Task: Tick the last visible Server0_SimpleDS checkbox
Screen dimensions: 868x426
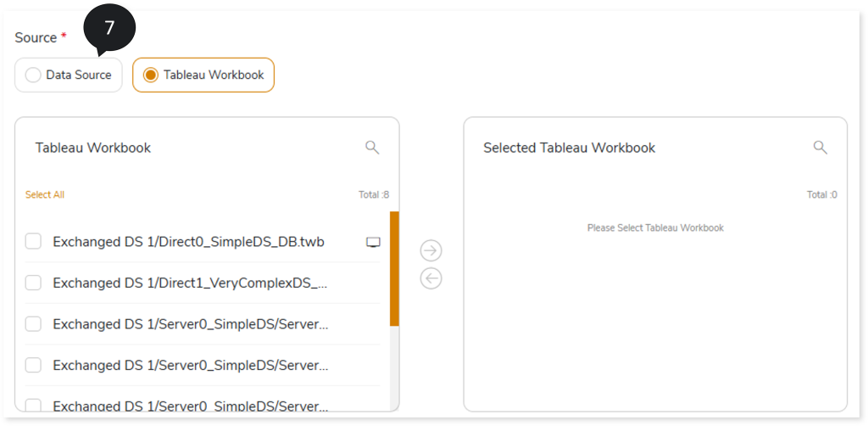Action: [33, 405]
